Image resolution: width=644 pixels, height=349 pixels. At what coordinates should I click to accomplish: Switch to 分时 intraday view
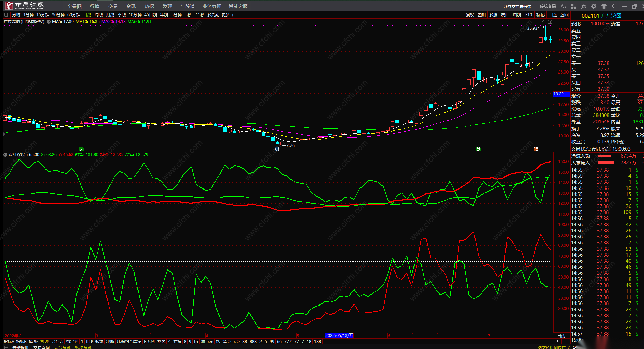[x=16, y=15]
